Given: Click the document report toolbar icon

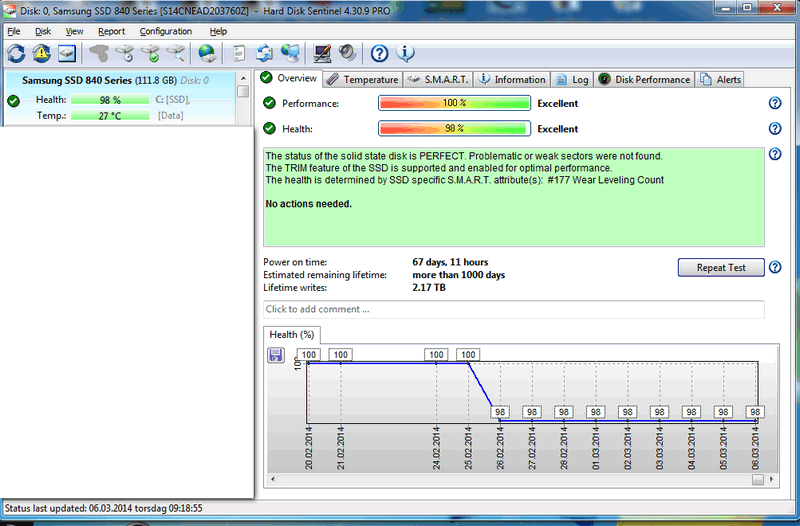Looking at the screenshot, I should pyautogui.click(x=239, y=53).
